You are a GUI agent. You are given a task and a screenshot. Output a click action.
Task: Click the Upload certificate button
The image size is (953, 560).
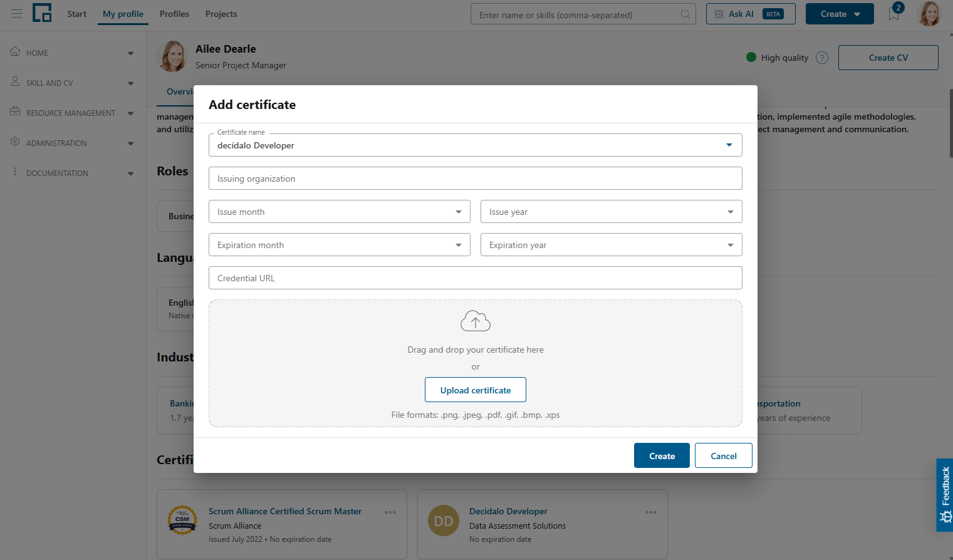pos(476,390)
